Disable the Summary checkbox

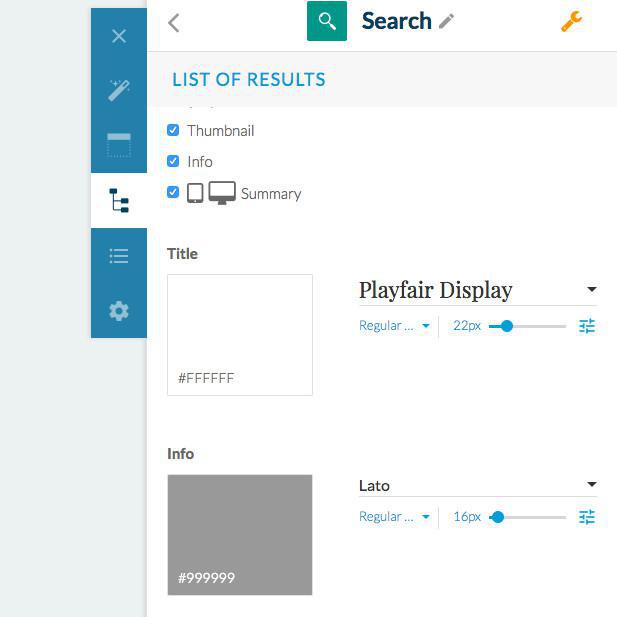point(173,192)
